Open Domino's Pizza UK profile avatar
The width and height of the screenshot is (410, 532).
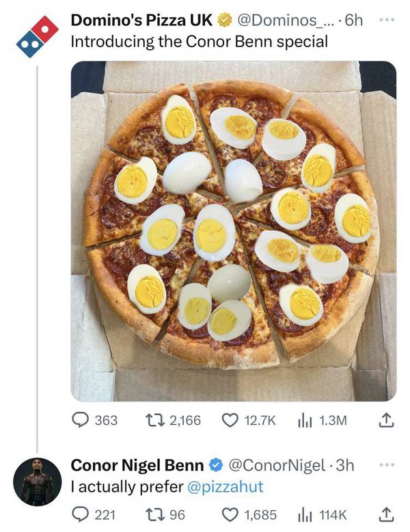coord(37,38)
